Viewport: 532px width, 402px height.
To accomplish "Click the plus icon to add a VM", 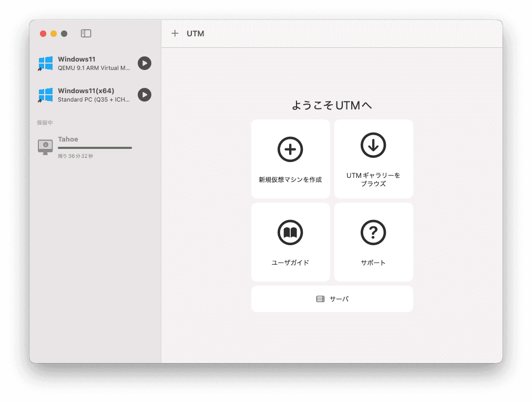I will [x=175, y=33].
